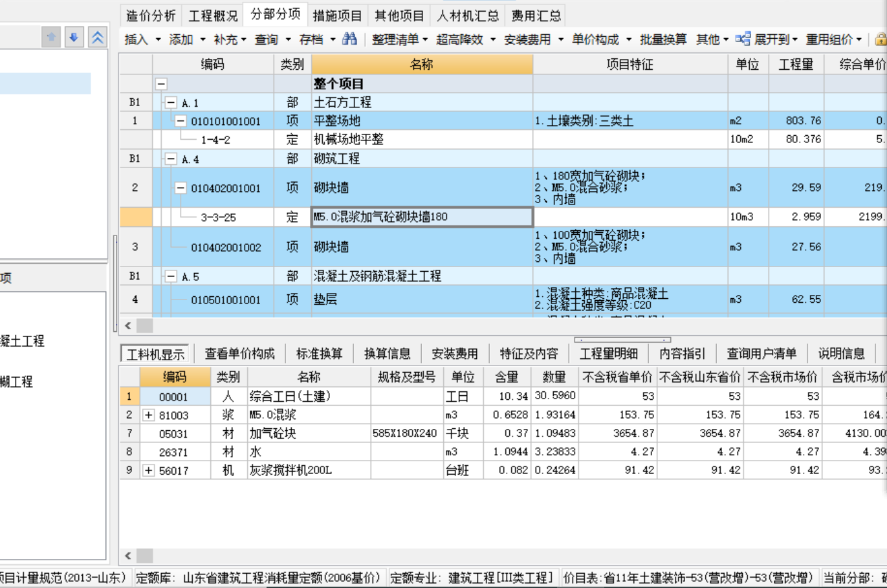Screen dimensions: 887x588
Task: Switch to the 工程概况 tab
Action: (x=213, y=16)
